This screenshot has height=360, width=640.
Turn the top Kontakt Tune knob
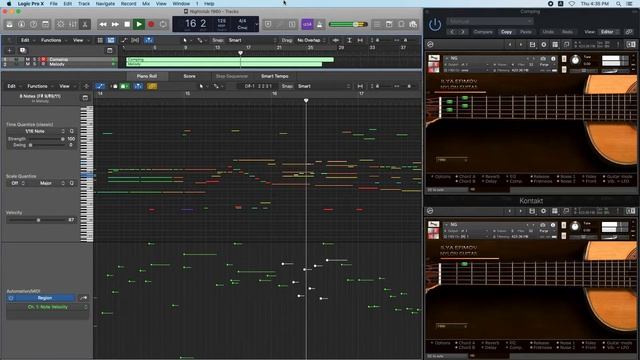pyautogui.click(x=575, y=60)
